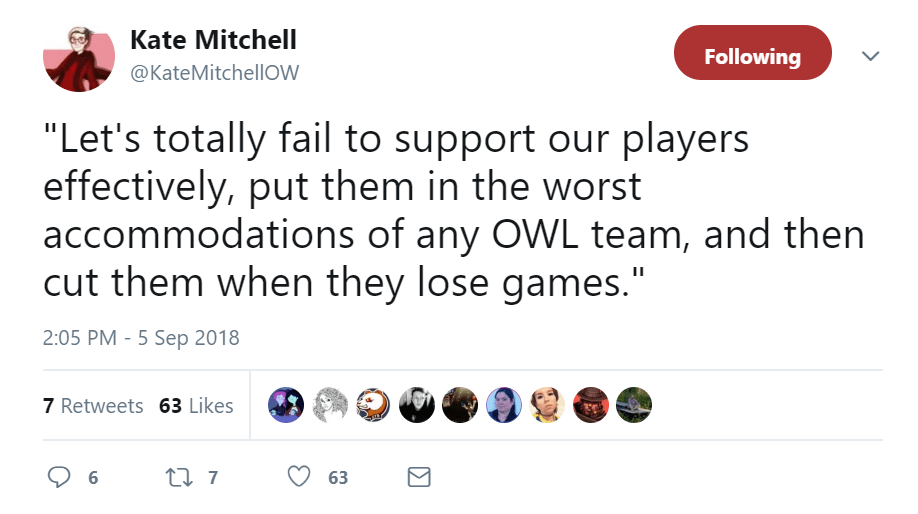Click the last outdoor-scene liker avatar
This screenshot has width=918, height=514.
pos(633,405)
